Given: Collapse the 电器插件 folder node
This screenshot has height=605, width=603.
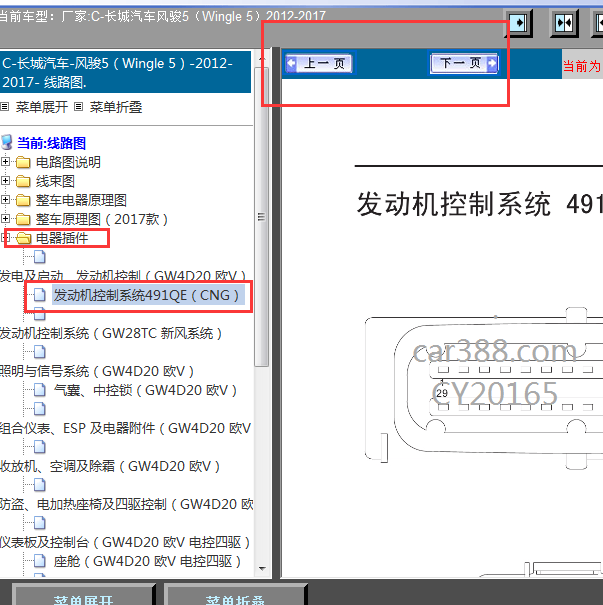Looking at the screenshot, I should [x=5, y=238].
